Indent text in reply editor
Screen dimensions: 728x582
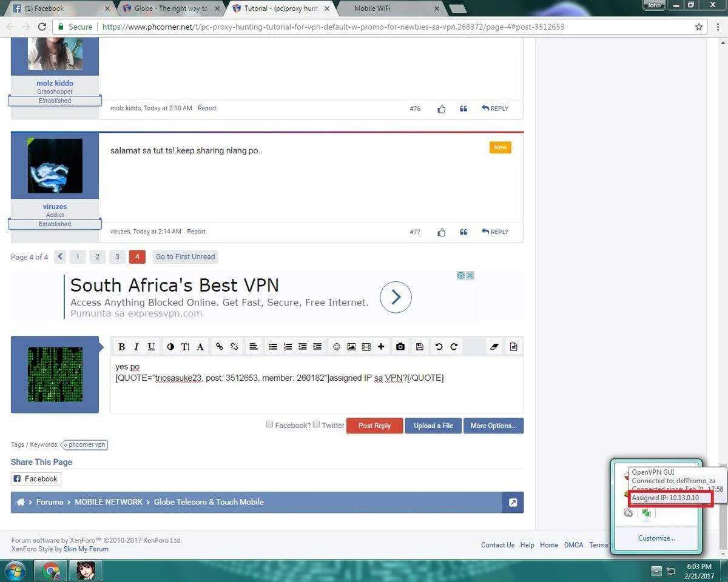(317, 347)
